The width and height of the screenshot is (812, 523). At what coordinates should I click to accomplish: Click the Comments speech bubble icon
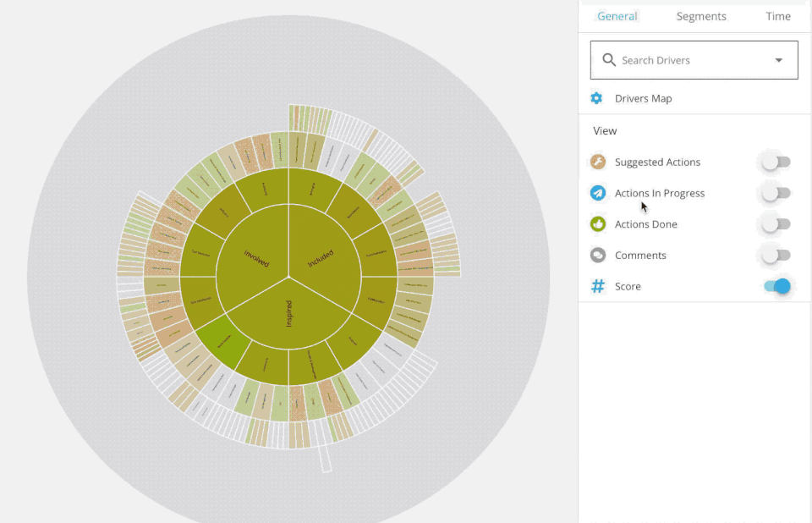[598, 255]
